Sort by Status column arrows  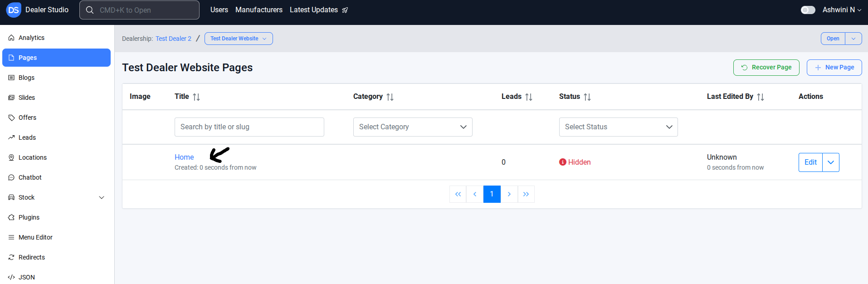[587, 97]
